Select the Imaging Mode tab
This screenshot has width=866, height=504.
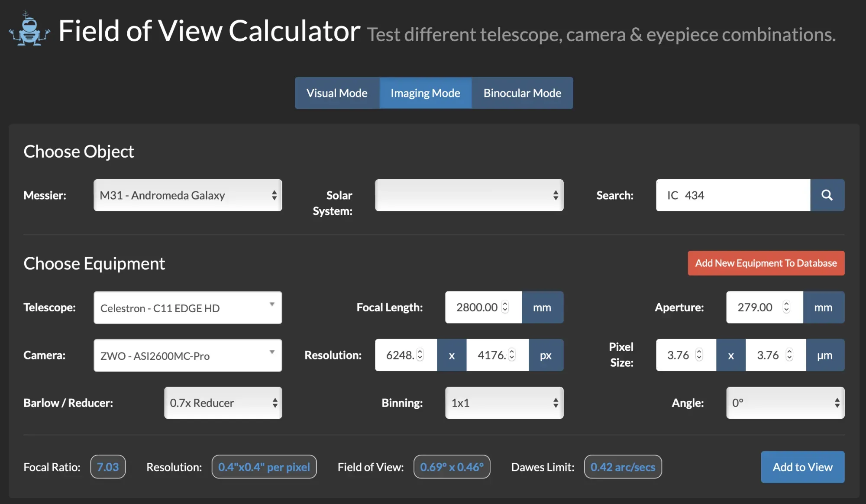pos(425,93)
